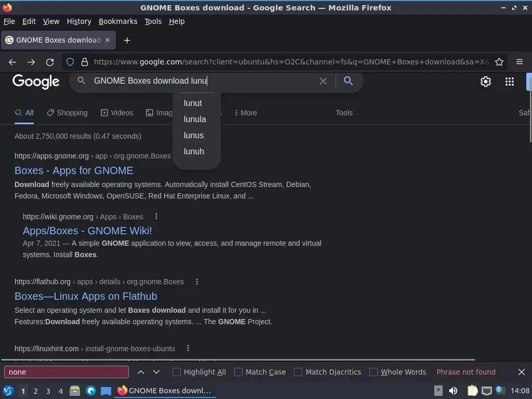532x399 pixels.
Task: Switch to Videos results tab
Action: click(x=117, y=113)
